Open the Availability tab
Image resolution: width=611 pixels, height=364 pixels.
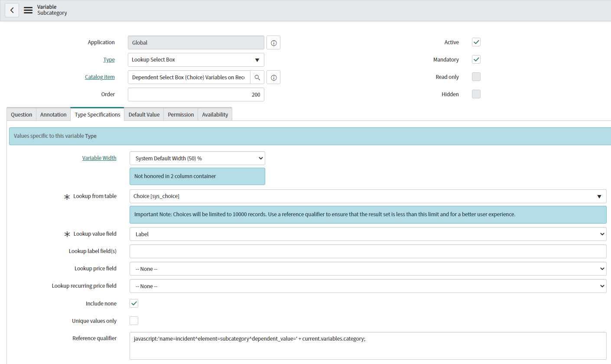215,114
